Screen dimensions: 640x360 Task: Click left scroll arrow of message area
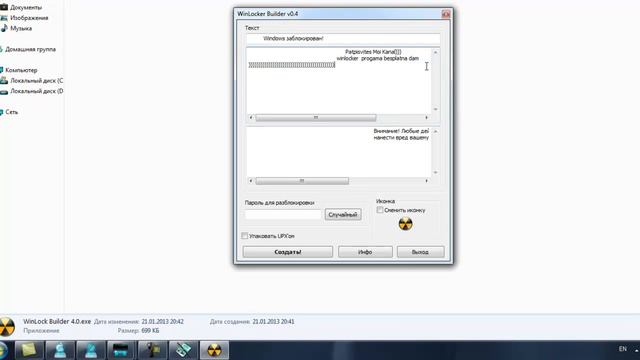pyautogui.click(x=251, y=118)
